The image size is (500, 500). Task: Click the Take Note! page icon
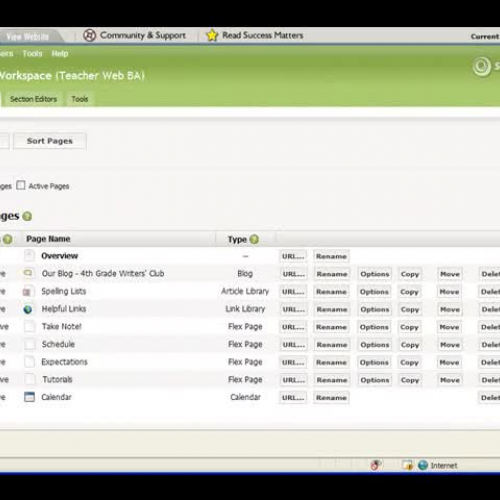click(30, 326)
